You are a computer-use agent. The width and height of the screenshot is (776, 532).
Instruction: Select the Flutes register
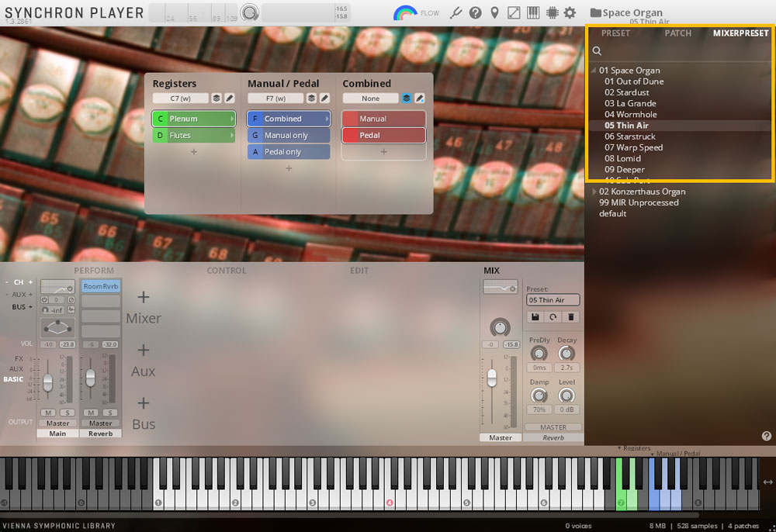(x=194, y=136)
